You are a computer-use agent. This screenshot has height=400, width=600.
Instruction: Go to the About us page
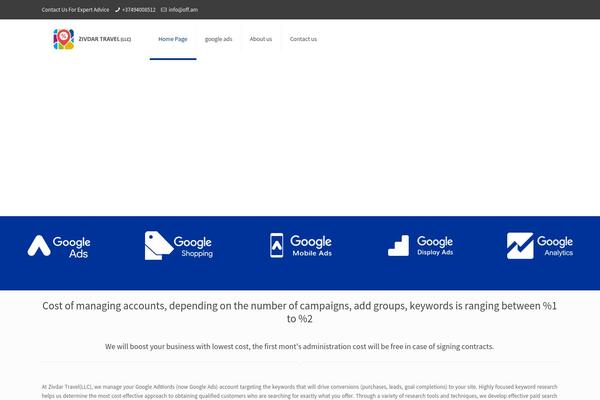pyautogui.click(x=261, y=39)
